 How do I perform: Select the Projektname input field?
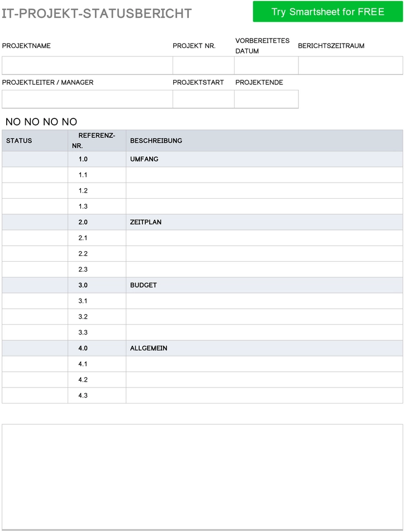pyautogui.click(x=87, y=65)
